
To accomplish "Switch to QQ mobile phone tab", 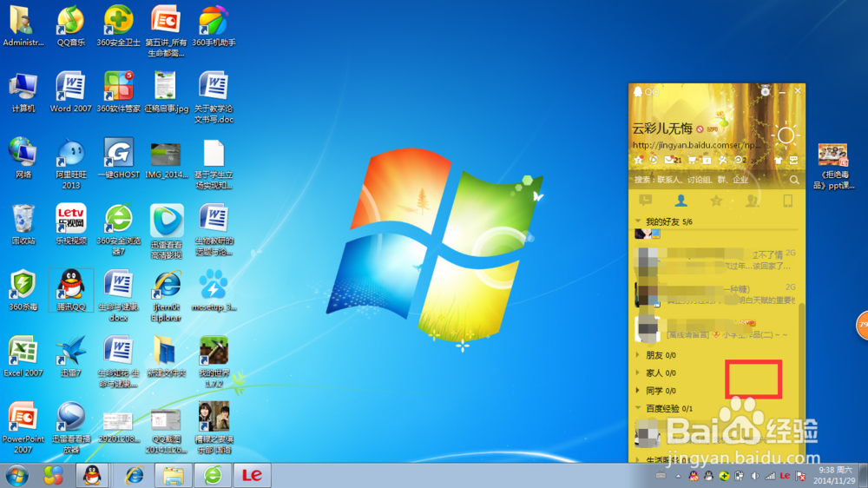I will (x=788, y=201).
